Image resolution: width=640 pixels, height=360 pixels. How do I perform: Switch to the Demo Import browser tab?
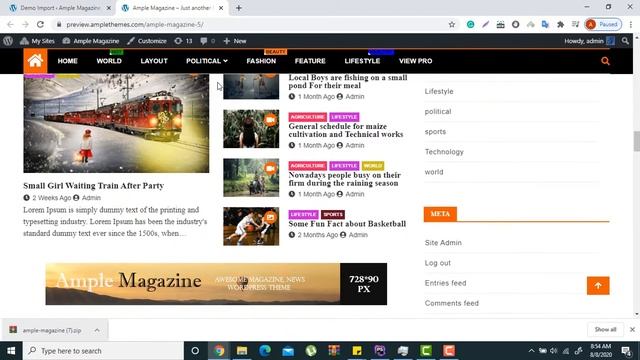[59, 8]
